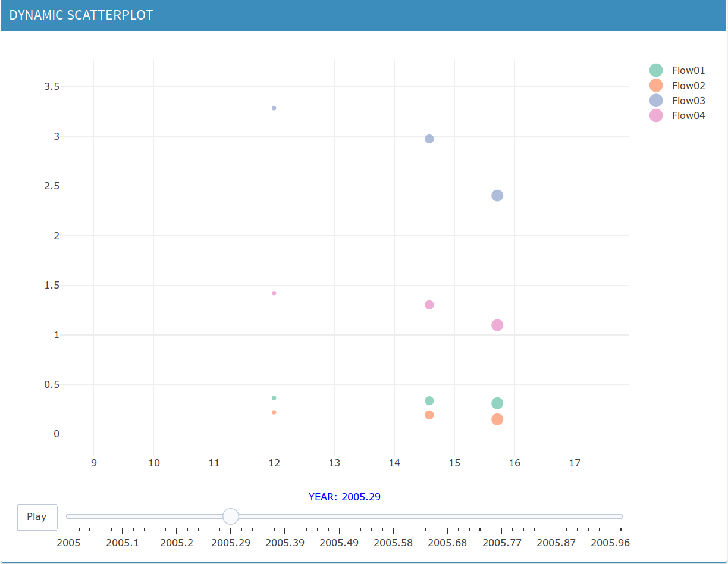Click the 2005.77 slider label
Viewport: 728px width, 564px height.
[502, 542]
